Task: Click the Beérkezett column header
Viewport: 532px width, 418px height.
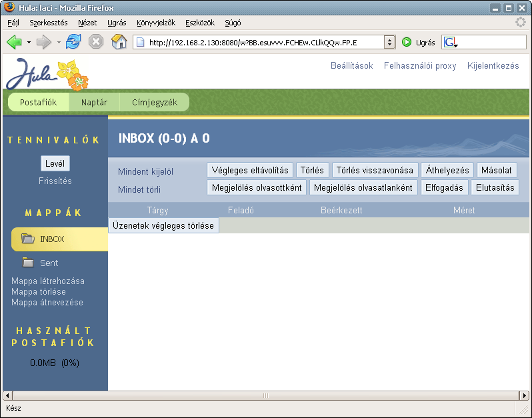Action: click(x=341, y=211)
